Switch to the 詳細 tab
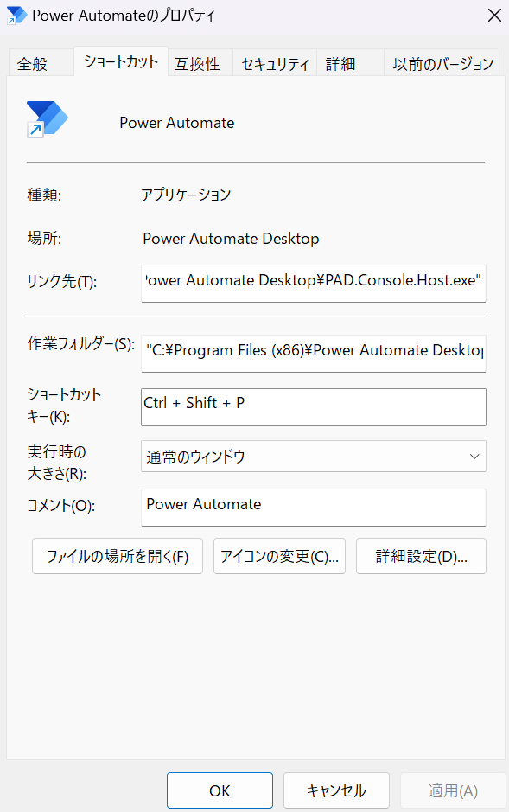509x812 pixels. coord(340,62)
